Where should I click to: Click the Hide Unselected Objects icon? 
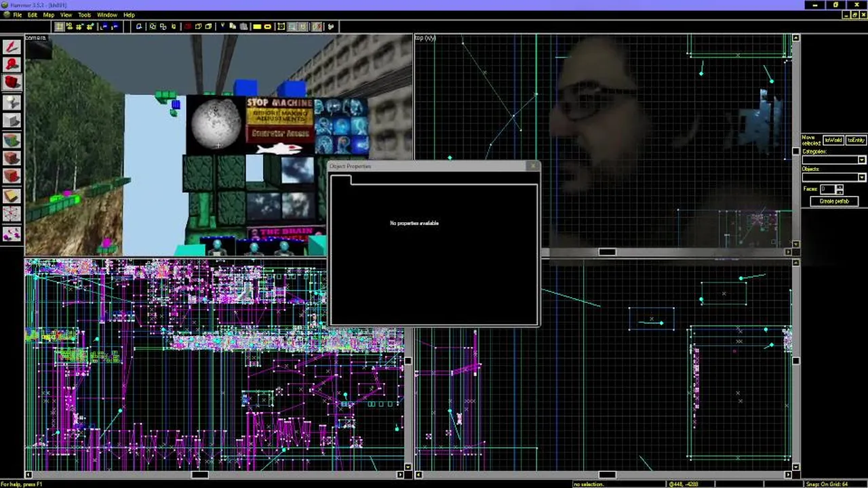198,26
